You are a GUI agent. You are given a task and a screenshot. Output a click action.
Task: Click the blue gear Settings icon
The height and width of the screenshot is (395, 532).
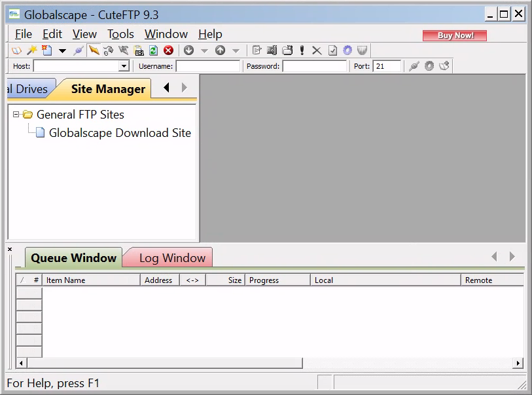point(347,50)
